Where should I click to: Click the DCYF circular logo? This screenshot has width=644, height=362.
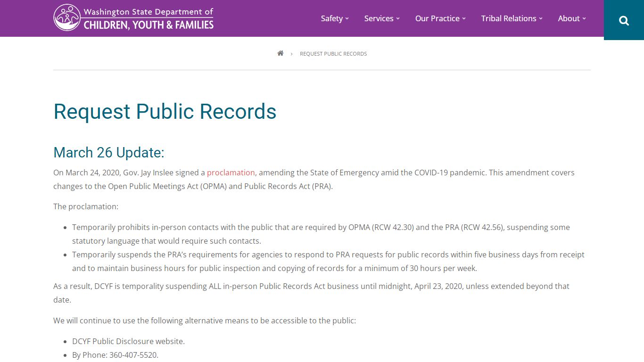pyautogui.click(x=67, y=17)
